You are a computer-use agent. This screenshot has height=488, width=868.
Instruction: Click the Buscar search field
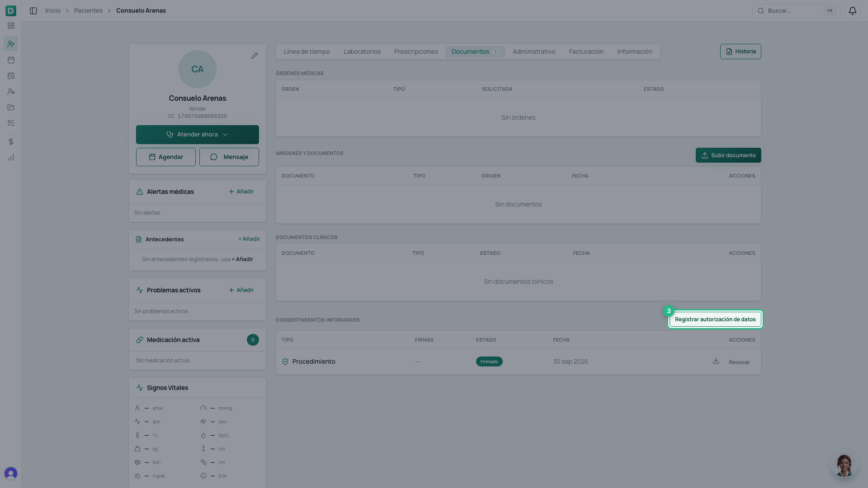[796, 11]
